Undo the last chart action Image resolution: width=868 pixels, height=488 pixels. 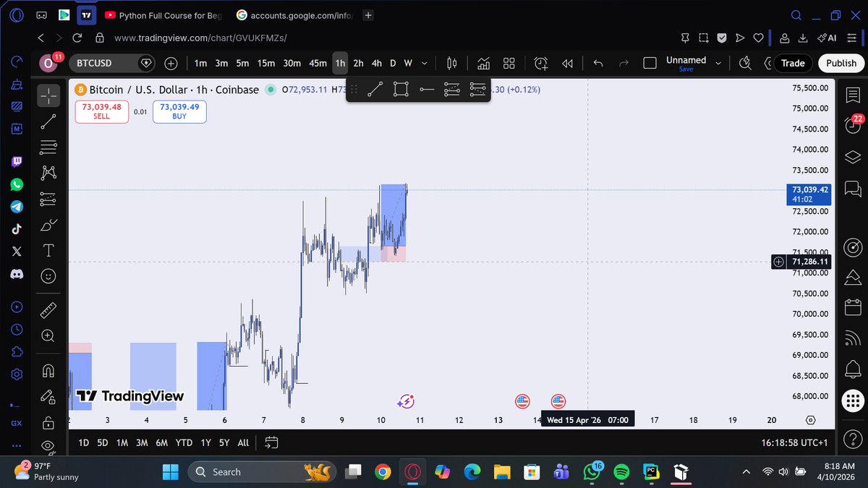(x=598, y=64)
